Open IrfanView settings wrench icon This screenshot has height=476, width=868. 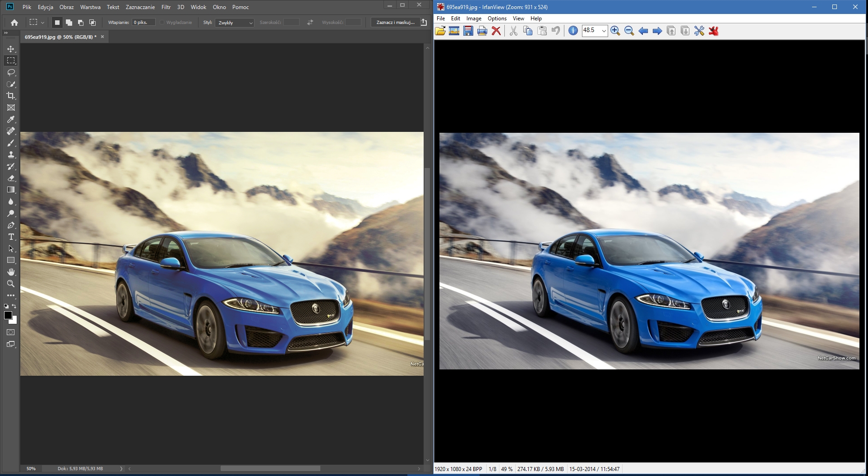click(699, 31)
